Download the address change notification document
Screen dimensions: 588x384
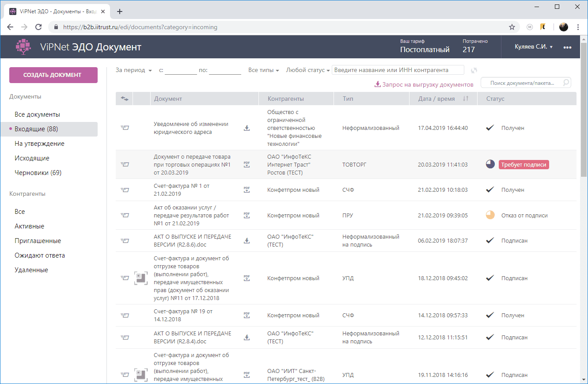point(247,128)
